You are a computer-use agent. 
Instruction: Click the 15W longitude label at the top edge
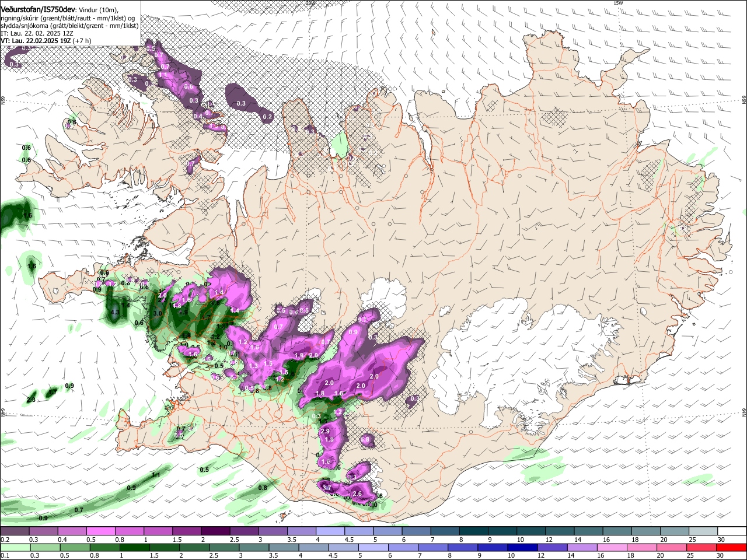[618, 3]
